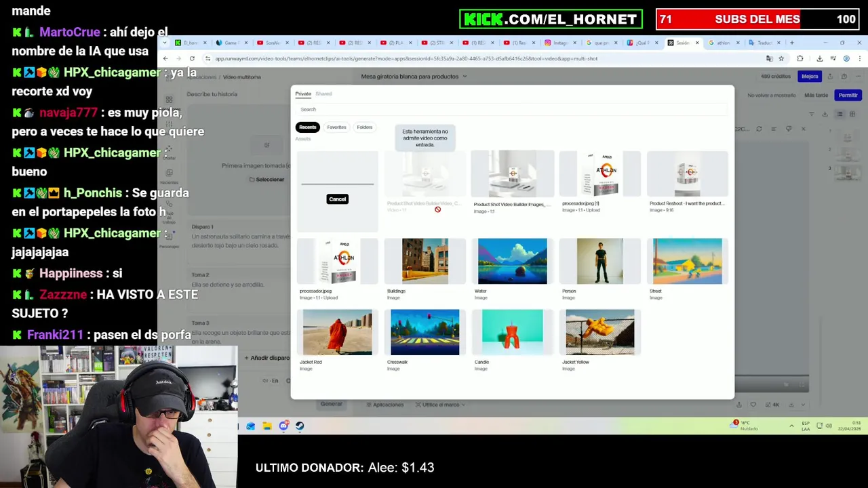Click the weather widget showing 16°C Nublado

pos(745,426)
